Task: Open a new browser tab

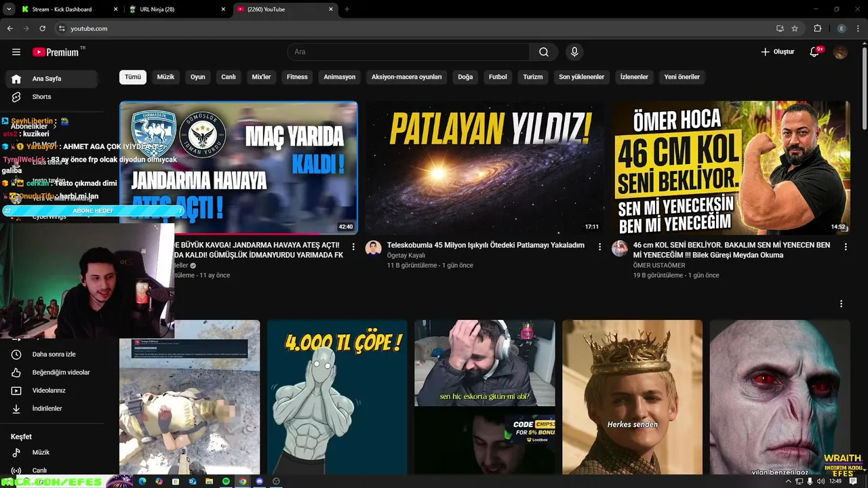Action: [x=347, y=9]
